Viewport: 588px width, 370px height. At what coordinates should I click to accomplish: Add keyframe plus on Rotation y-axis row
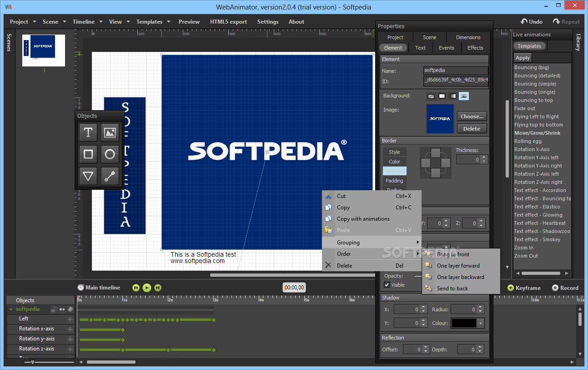[x=70, y=339]
